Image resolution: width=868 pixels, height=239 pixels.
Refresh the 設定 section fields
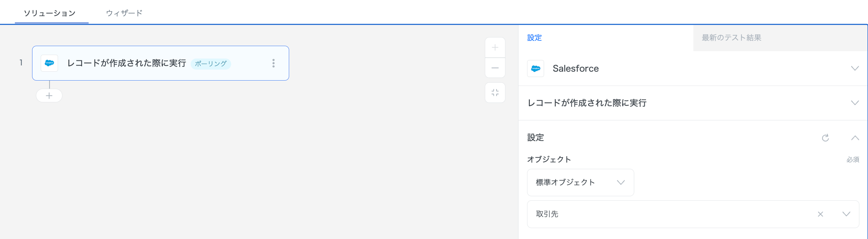coord(825,138)
